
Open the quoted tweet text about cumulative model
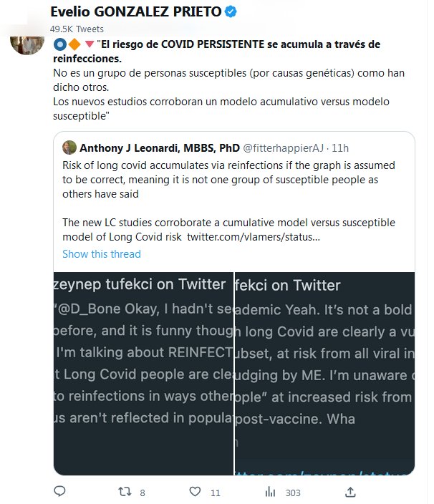pos(228,229)
